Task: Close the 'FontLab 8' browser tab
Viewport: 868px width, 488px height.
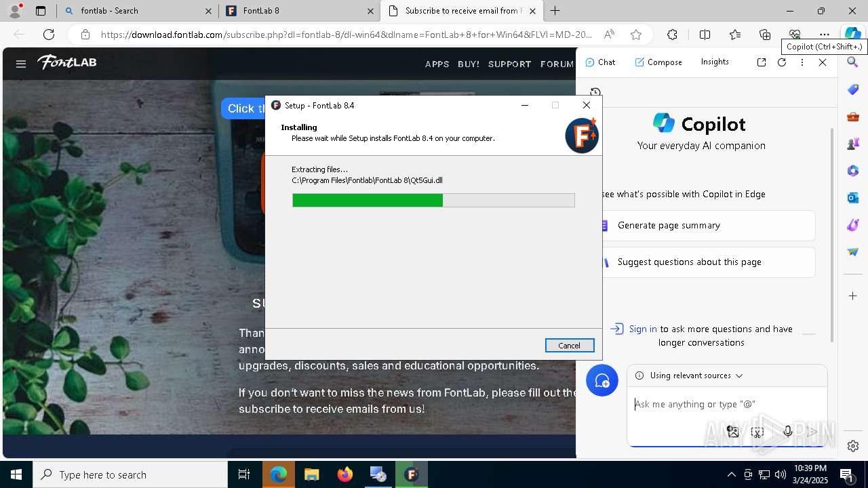Action: (370, 11)
